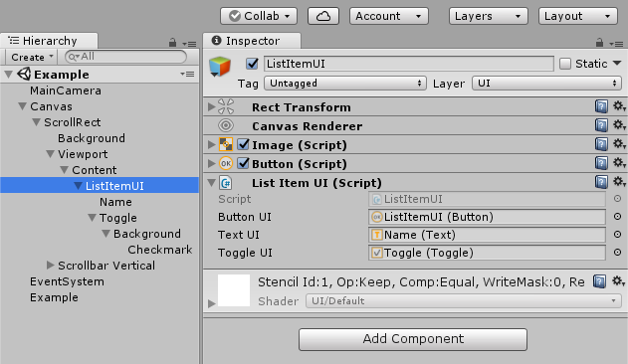Select Checkmark in the hierarchy
Viewport: 628px width, 364px height.
[x=160, y=250]
